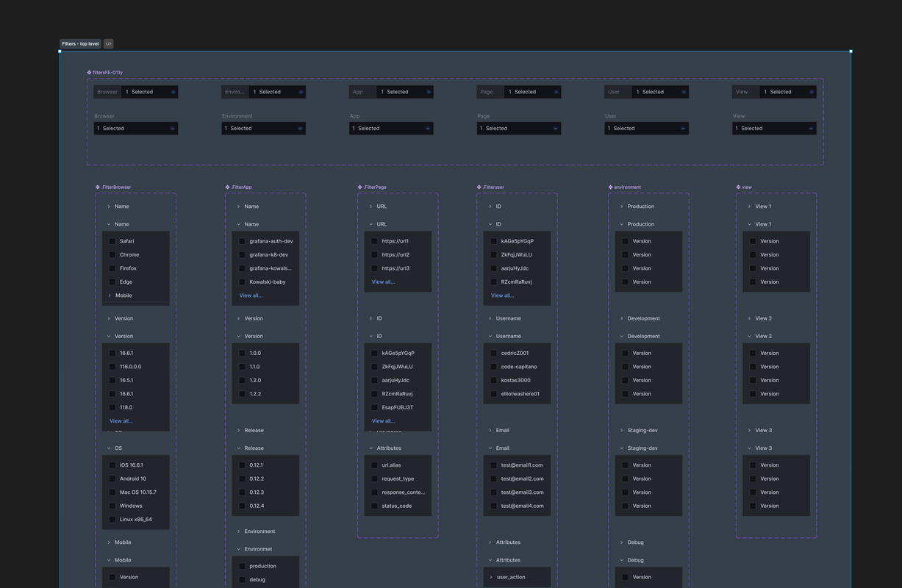Open View all... below https://url3
902x588 pixels.
383,282
